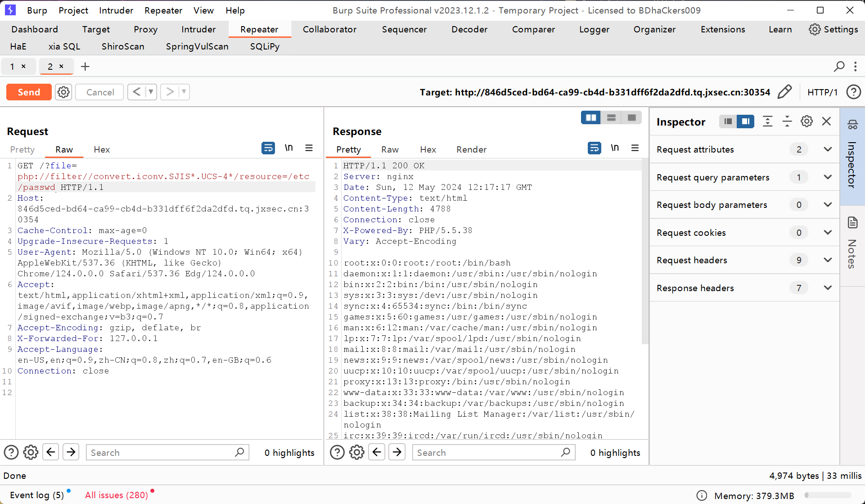865x504 pixels.
Task: Click the HTTP/1 protocol selector
Action: [822, 92]
